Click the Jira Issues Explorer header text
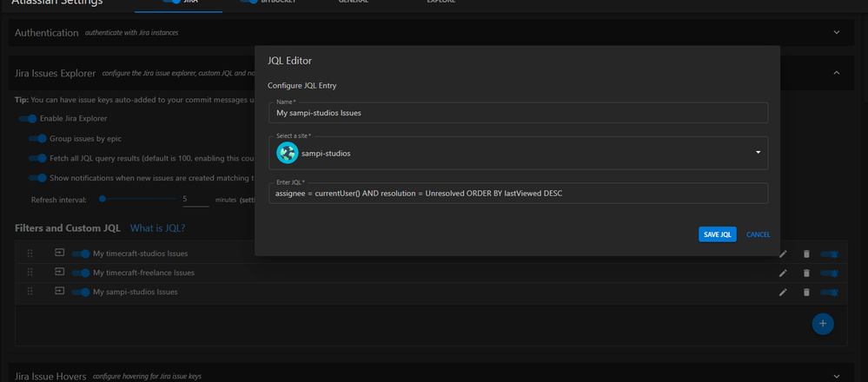This screenshot has height=382, width=868. [55, 73]
